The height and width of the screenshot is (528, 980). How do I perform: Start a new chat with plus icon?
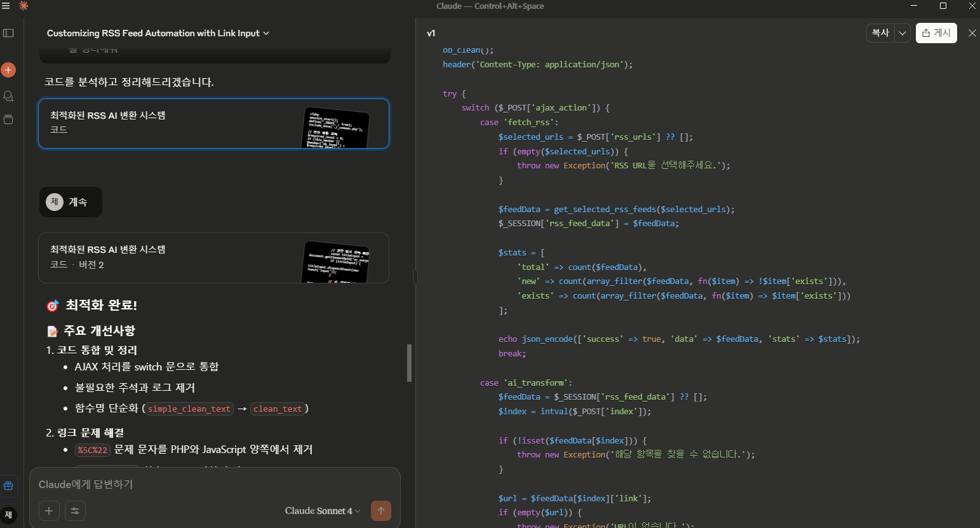pos(8,70)
